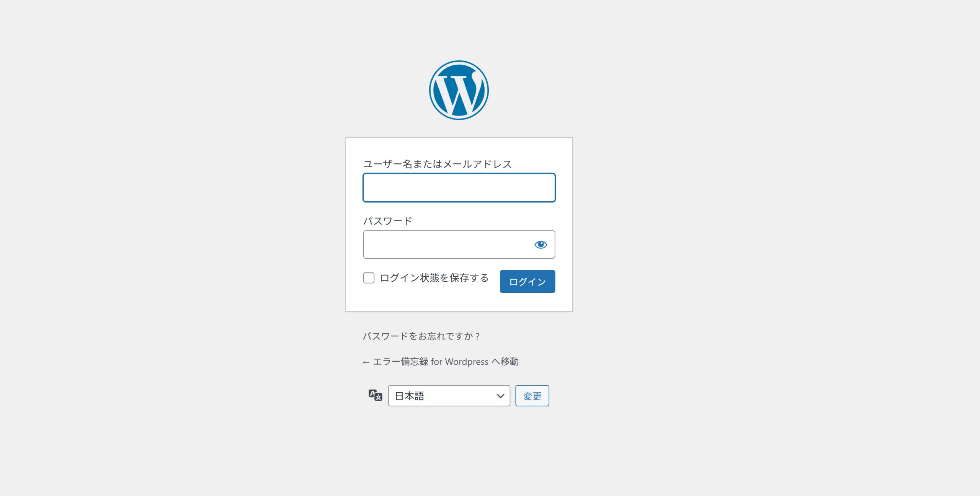Screen dimensions: 980x496
Task: Select the circular WordPress emblem at top
Action: click(x=458, y=90)
